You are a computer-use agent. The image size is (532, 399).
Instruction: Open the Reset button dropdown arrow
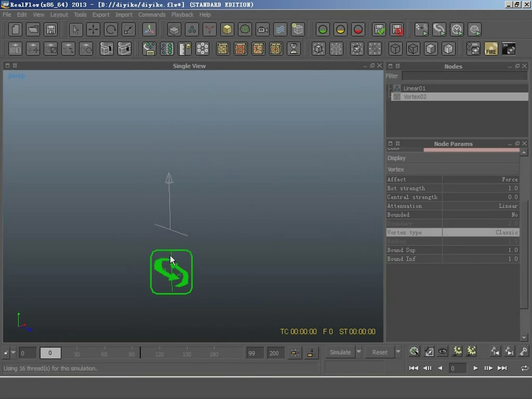tap(398, 352)
